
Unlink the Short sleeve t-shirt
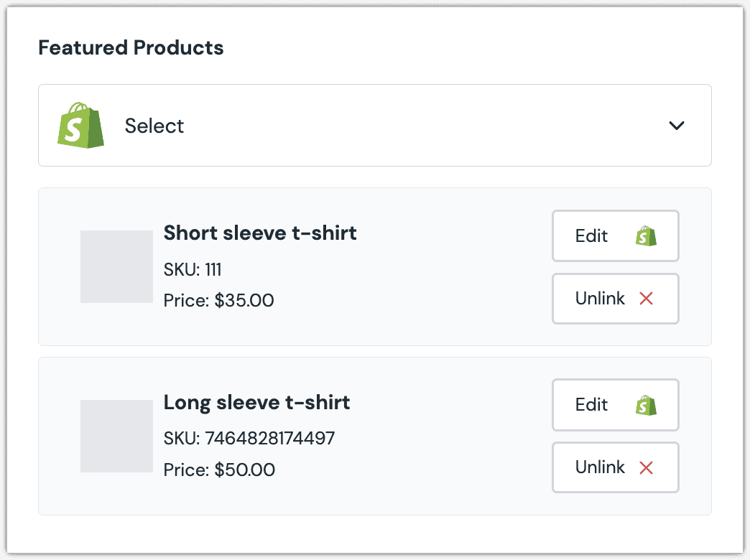616,299
